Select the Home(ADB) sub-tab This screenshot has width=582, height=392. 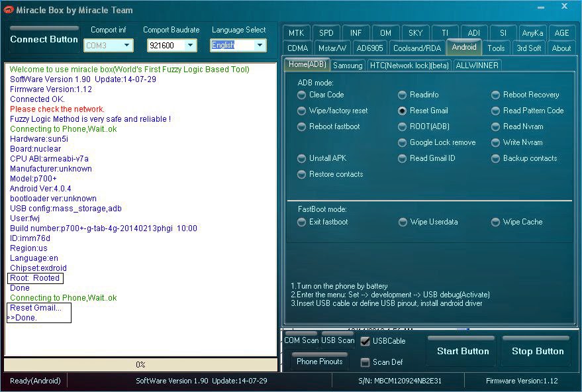click(x=307, y=64)
